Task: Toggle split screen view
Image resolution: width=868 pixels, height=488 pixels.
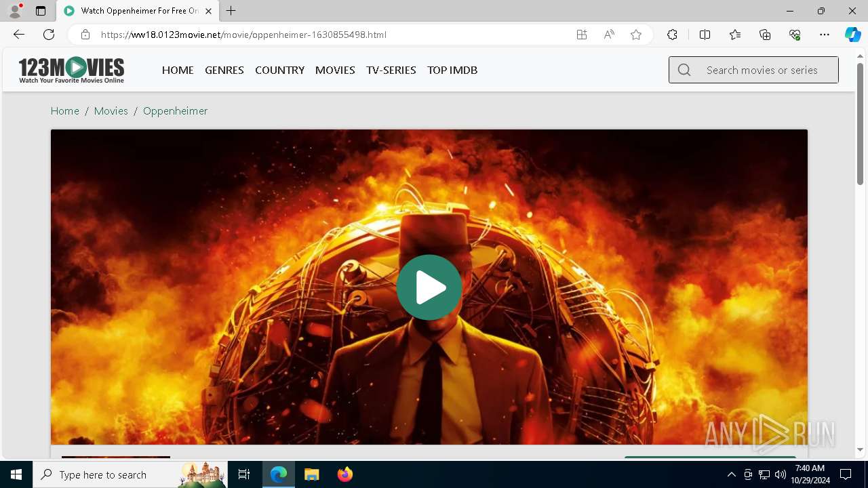Action: click(x=705, y=35)
